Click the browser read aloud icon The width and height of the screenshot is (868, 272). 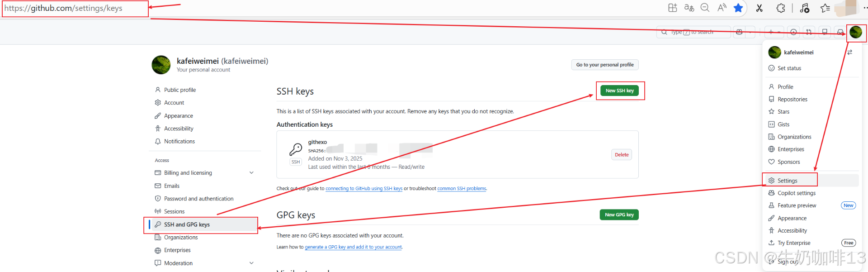pos(722,8)
